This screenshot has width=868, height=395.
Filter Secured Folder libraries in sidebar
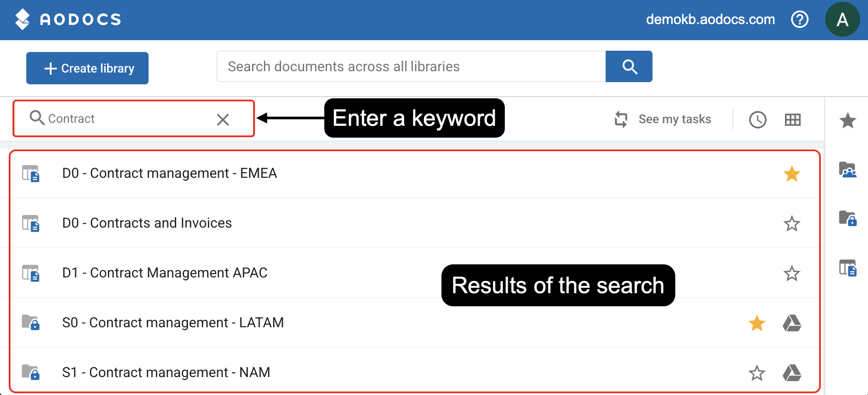847,218
